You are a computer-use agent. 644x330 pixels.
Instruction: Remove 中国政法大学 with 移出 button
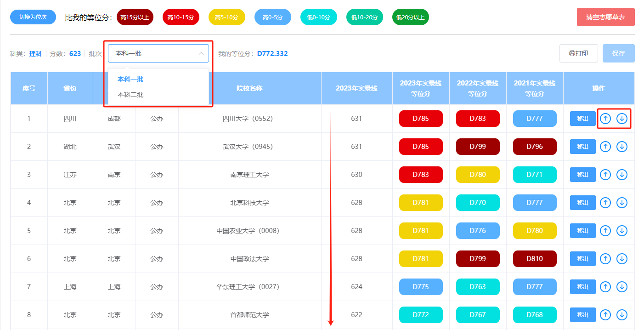point(583,259)
